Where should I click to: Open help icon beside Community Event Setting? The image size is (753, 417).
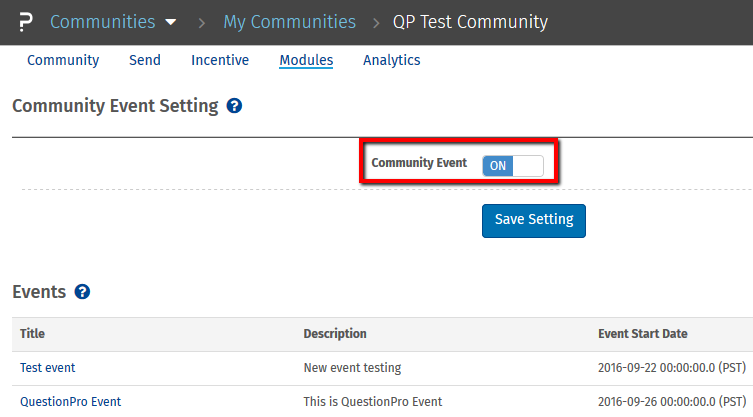tap(234, 106)
